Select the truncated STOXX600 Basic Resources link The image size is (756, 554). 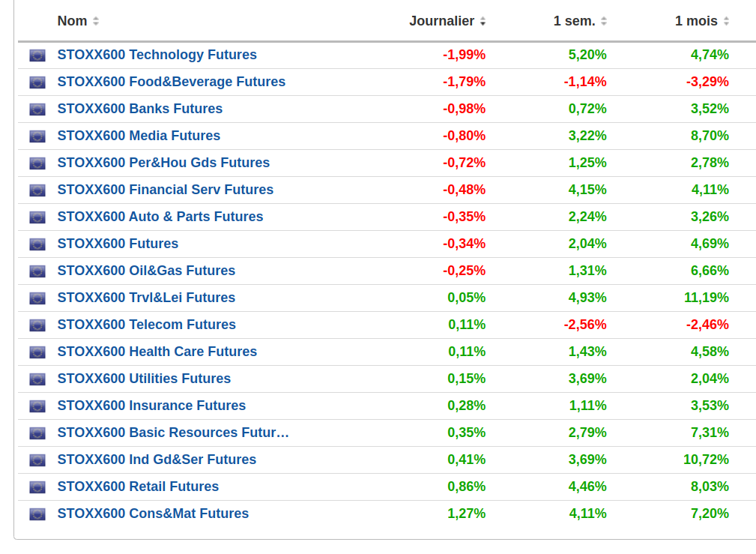(172, 433)
